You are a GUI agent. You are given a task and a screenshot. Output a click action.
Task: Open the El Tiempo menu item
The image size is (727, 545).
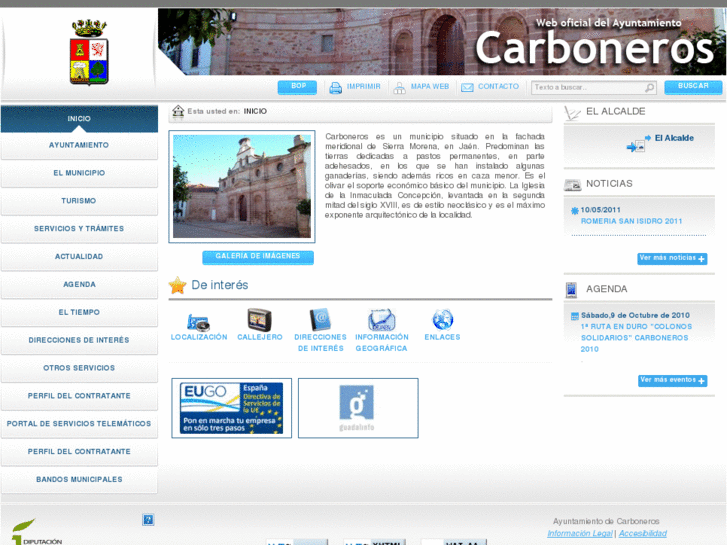point(79,313)
